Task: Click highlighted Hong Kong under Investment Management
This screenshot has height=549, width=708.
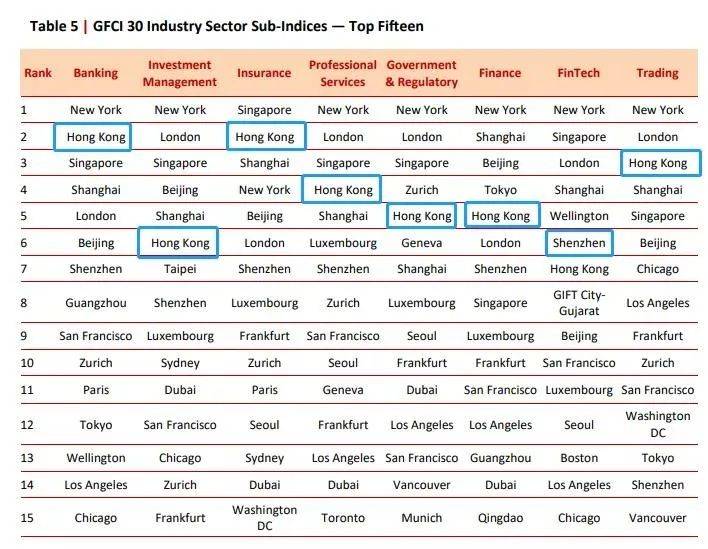Action: click(180, 242)
